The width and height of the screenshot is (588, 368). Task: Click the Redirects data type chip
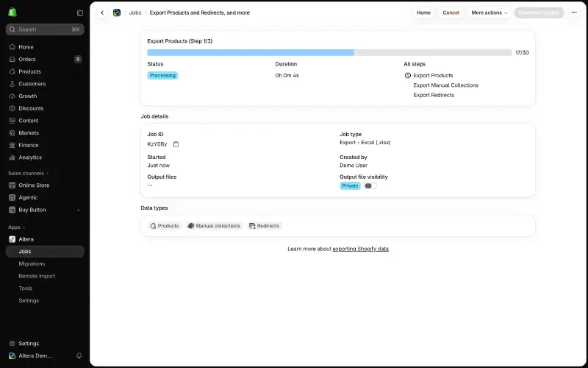click(x=265, y=226)
